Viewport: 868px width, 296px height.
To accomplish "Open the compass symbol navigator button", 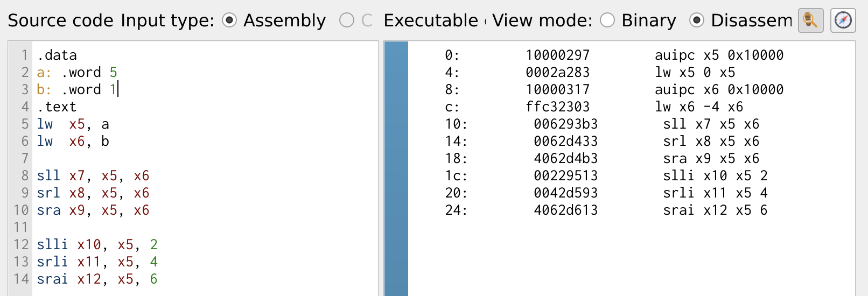I will click(843, 20).
